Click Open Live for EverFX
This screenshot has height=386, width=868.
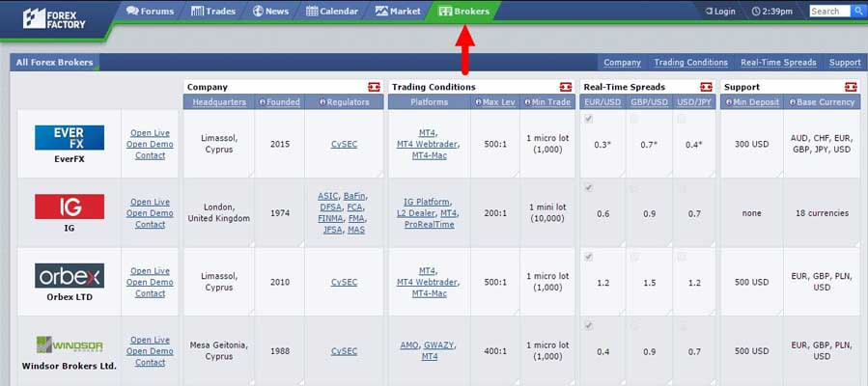150,133
